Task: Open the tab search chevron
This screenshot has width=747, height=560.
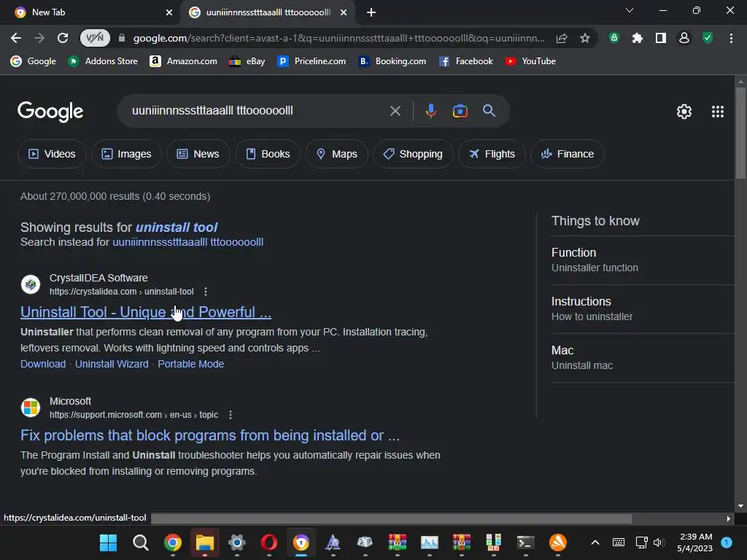Action: click(630, 10)
